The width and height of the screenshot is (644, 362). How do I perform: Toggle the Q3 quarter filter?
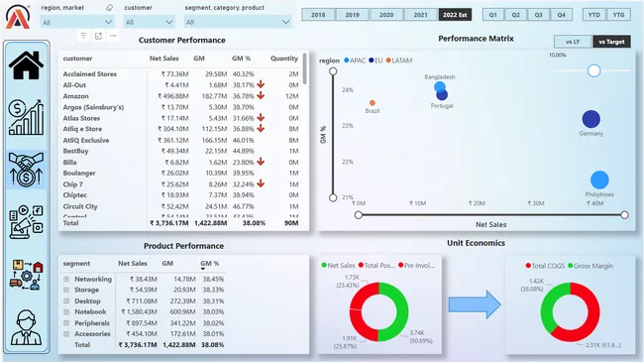[538, 15]
